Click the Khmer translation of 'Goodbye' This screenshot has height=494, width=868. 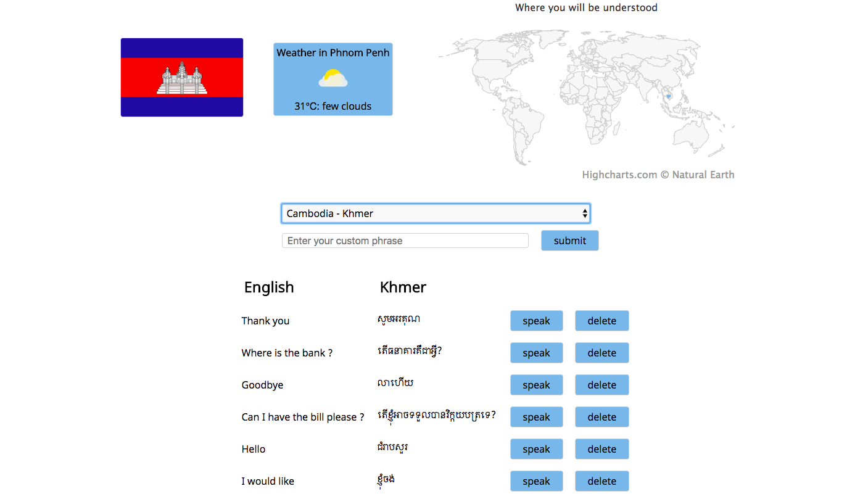395,384
